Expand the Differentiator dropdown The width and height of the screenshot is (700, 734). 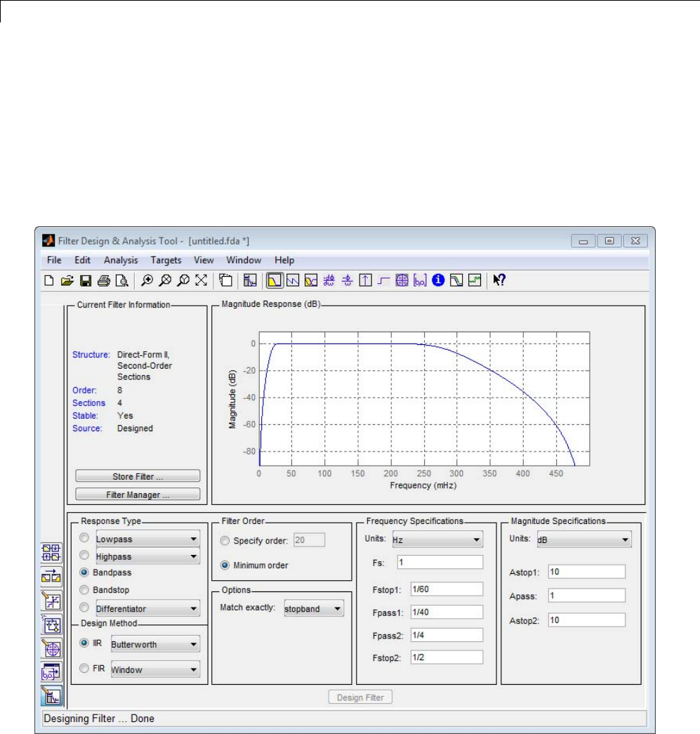point(148,608)
